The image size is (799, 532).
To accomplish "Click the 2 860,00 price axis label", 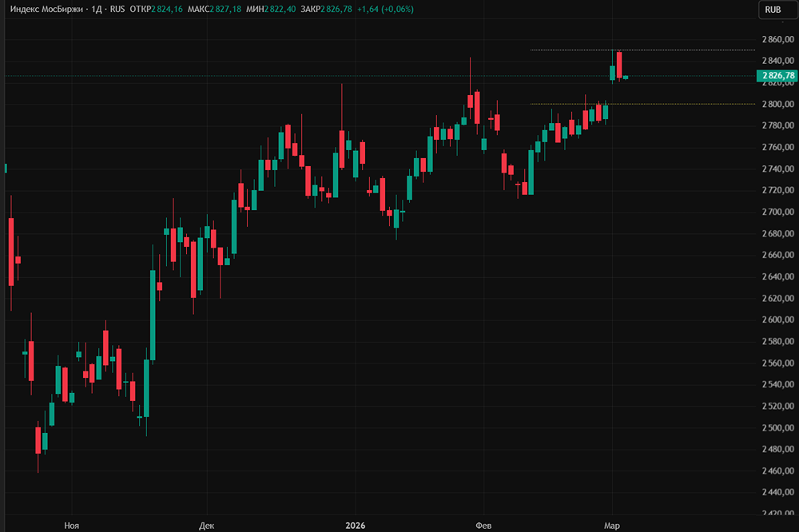I will (x=777, y=39).
